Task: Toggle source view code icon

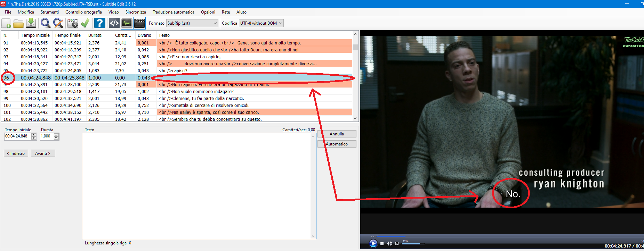Action: [x=114, y=23]
